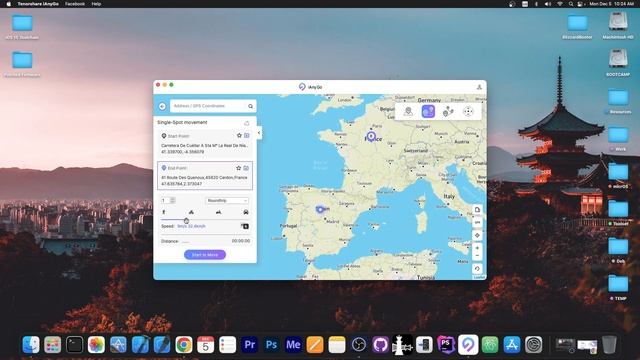Open Premiere Pro from the dock
The image size is (640, 360).
pyautogui.click(x=249, y=345)
